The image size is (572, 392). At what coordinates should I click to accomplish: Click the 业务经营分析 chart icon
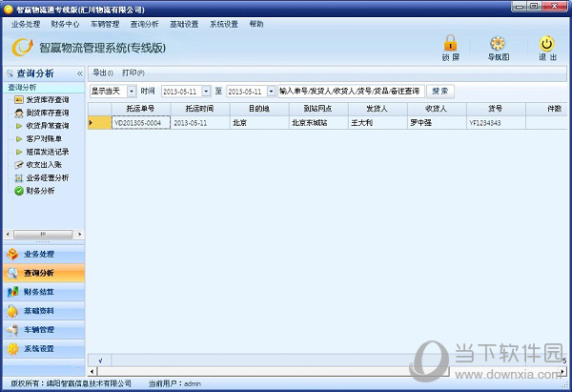coord(19,178)
